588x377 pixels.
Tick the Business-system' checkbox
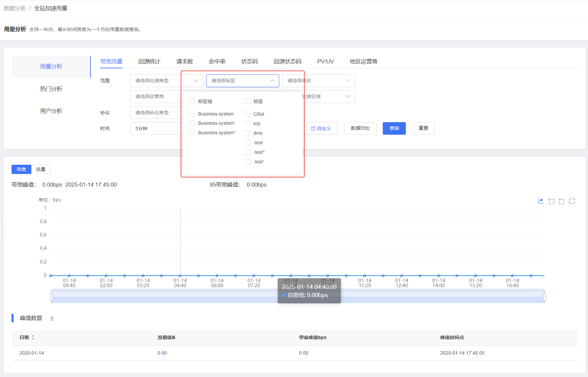click(192, 123)
